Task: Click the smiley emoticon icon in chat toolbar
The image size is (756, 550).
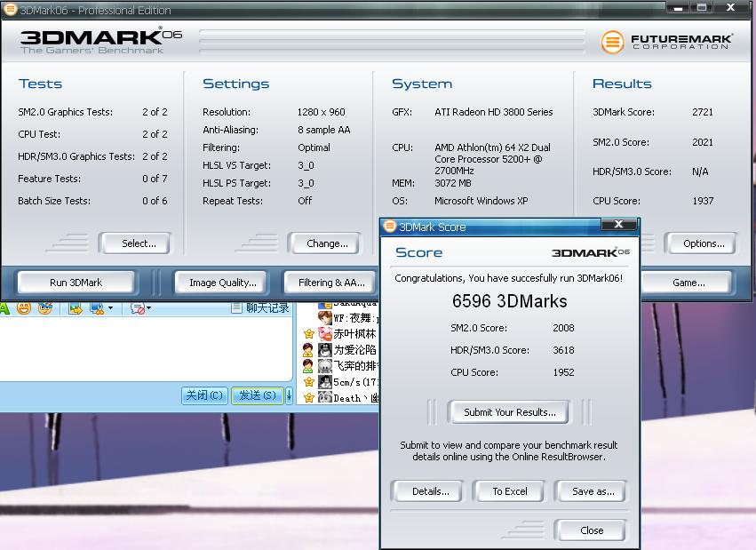Action: (24, 307)
